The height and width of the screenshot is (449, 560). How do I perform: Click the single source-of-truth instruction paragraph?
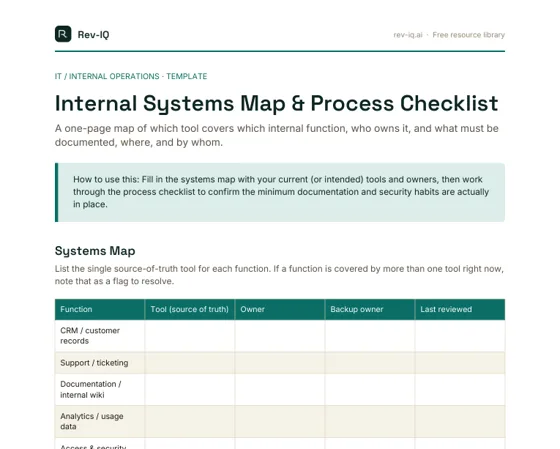click(279, 275)
